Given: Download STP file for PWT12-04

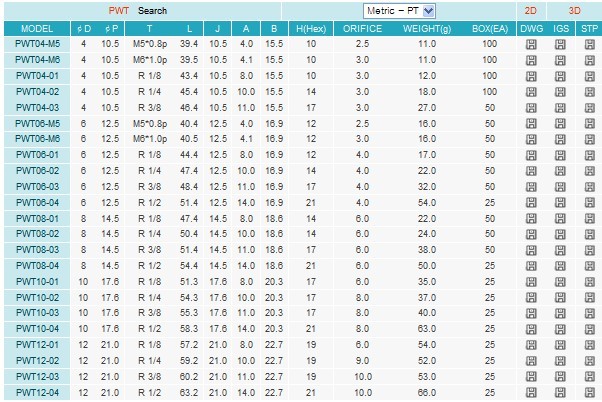Looking at the screenshot, I should tap(588, 390).
